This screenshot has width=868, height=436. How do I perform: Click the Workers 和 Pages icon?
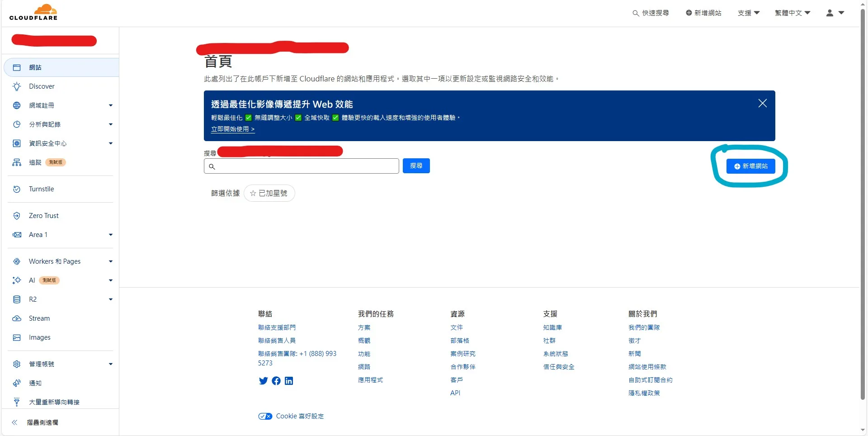[17, 261]
